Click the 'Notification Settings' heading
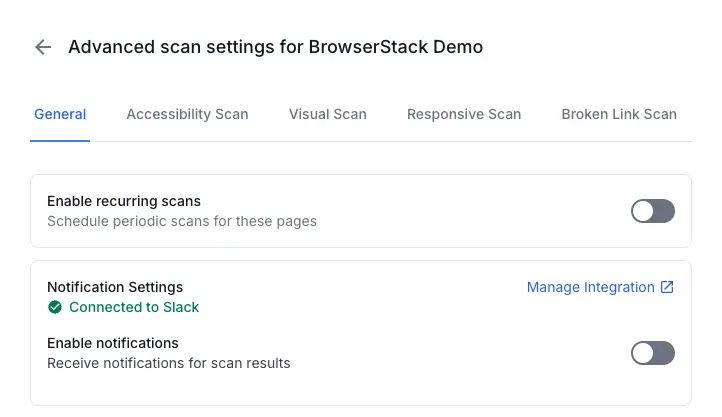722x417 pixels. [x=115, y=287]
